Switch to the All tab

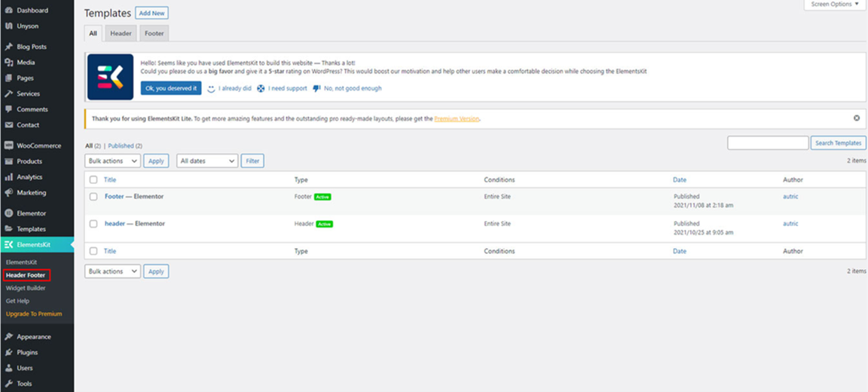[93, 33]
